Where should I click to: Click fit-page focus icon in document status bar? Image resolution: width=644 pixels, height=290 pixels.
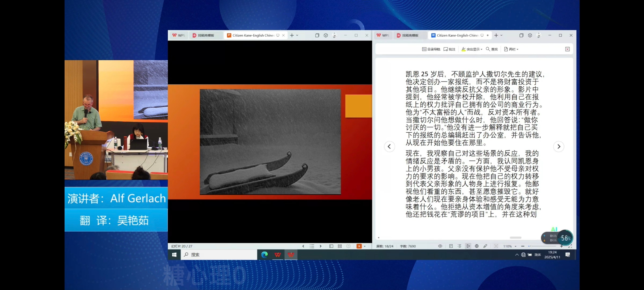[x=496, y=246]
